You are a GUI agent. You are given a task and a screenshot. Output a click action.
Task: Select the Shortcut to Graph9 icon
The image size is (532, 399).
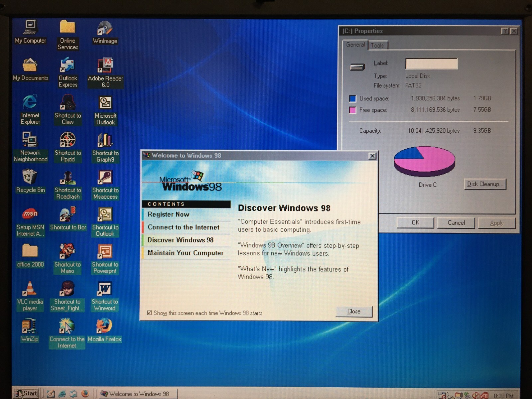point(105,147)
